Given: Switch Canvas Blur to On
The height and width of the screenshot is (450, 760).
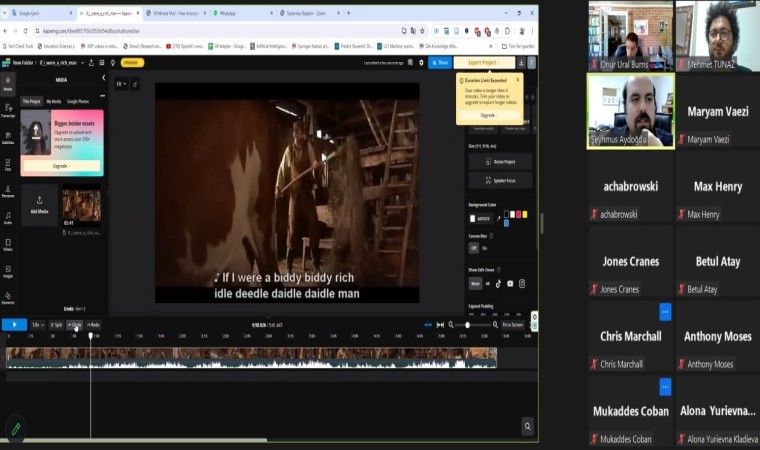Looking at the screenshot, I should coord(485,248).
